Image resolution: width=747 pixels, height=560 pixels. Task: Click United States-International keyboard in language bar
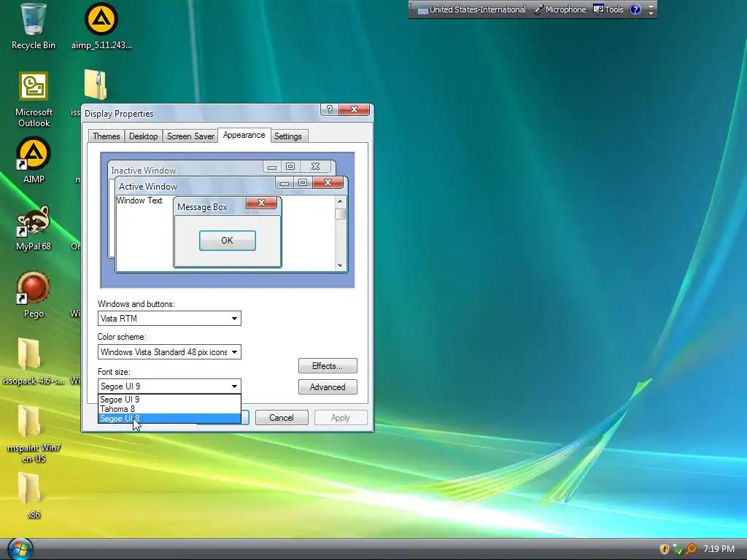(x=472, y=9)
